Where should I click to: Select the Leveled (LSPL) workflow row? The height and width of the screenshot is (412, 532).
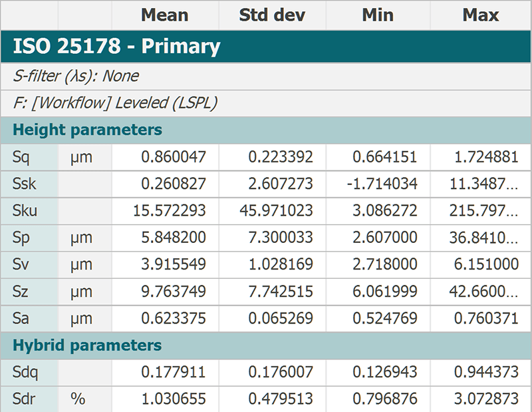click(x=266, y=103)
